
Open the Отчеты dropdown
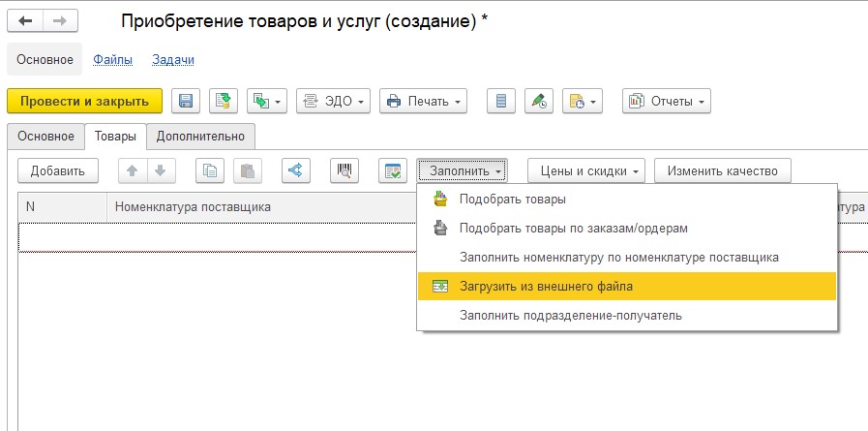coord(667,102)
